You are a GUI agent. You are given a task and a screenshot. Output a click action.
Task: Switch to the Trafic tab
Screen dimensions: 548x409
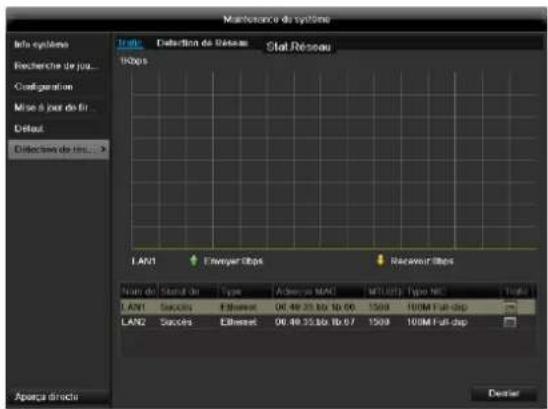(130, 43)
